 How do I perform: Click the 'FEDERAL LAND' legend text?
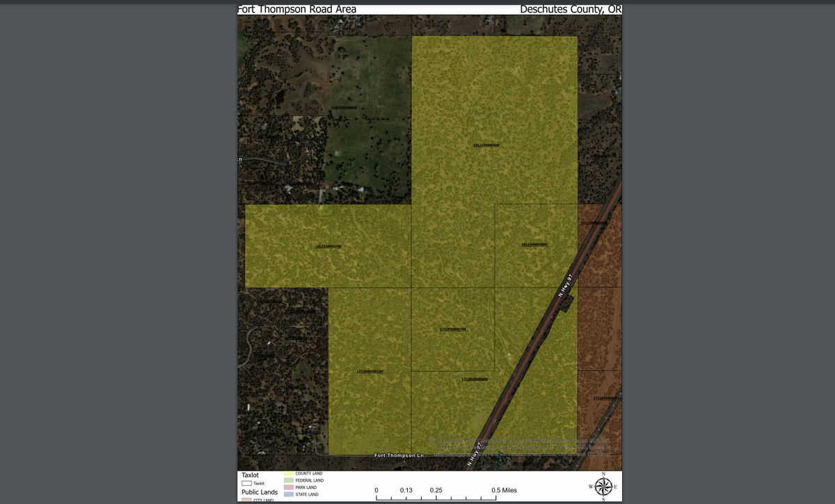pyautogui.click(x=310, y=480)
